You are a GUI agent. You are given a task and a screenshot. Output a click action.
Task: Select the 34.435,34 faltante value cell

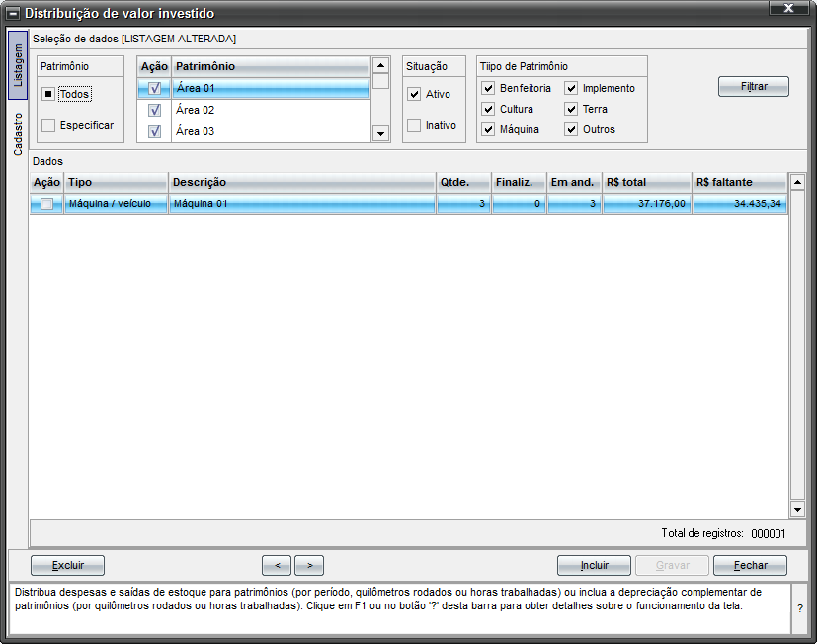point(740,203)
